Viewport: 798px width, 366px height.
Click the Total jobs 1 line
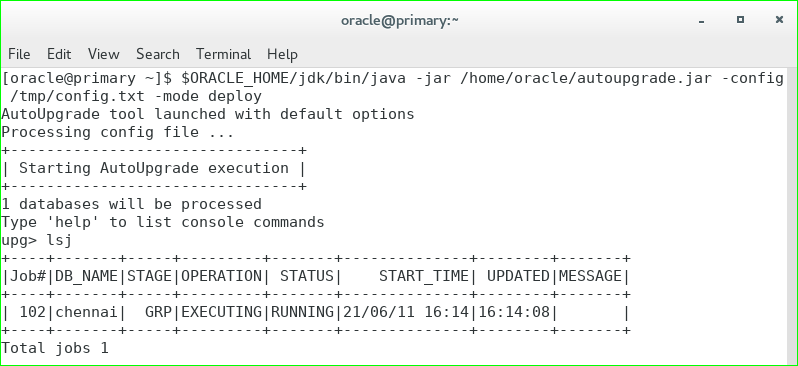pos(55,348)
